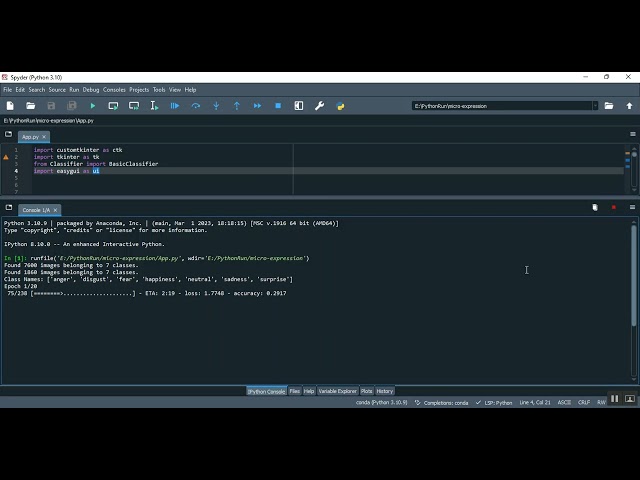The height and width of the screenshot is (480, 640).
Task: Click the console vertical scrollbar
Action: (x=634, y=276)
